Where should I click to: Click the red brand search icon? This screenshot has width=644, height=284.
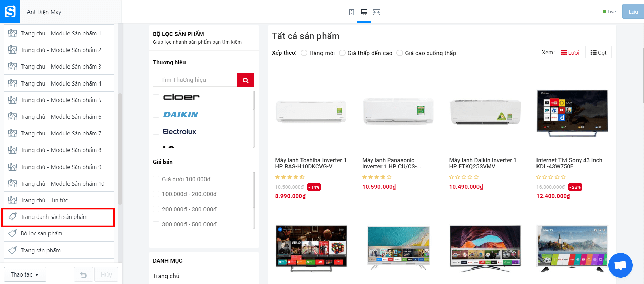click(x=246, y=80)
